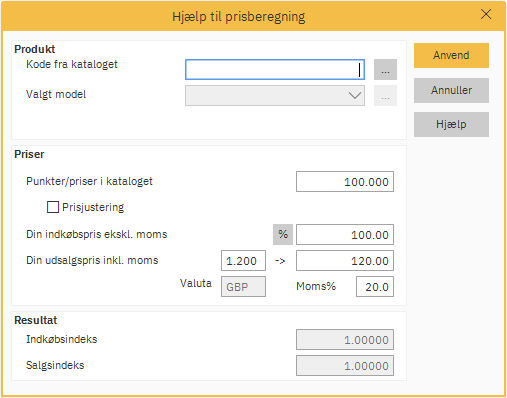The height and width of the screenshot is (398, 507).
Task: Click the Resultat section heading
Action: 36,320
